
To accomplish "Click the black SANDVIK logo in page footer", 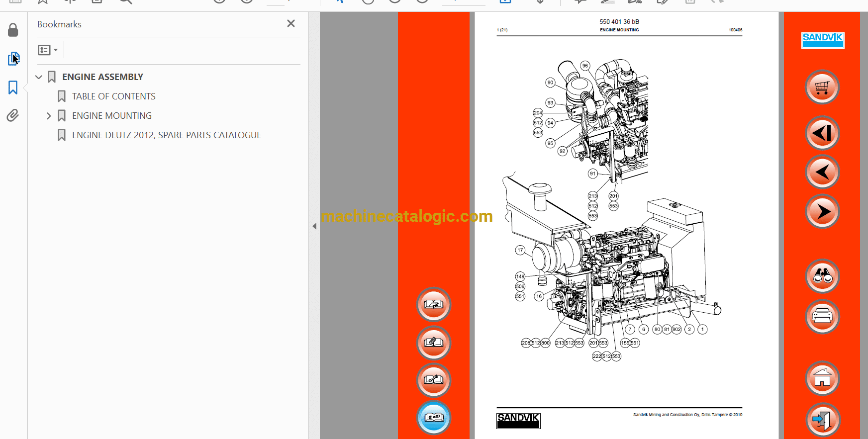I will click(518, 421).
